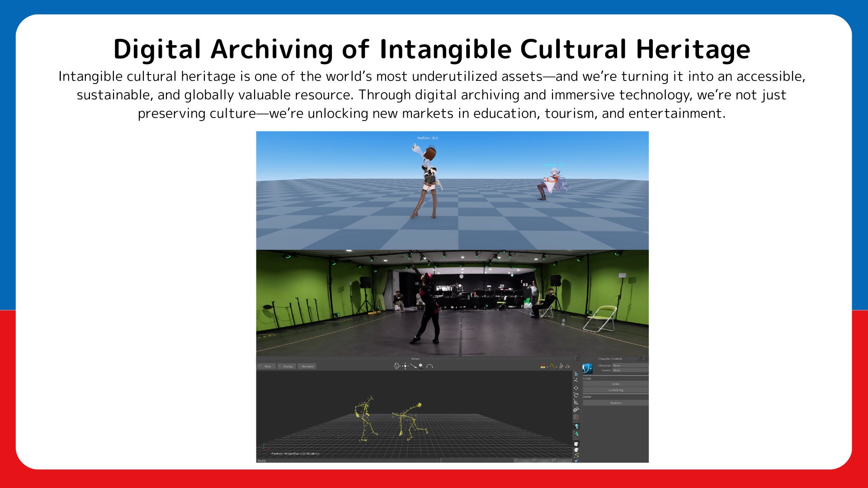Viewport: 868px width, 488px height.
Task: Click the Actor button under Create
Action: [615, 384]
